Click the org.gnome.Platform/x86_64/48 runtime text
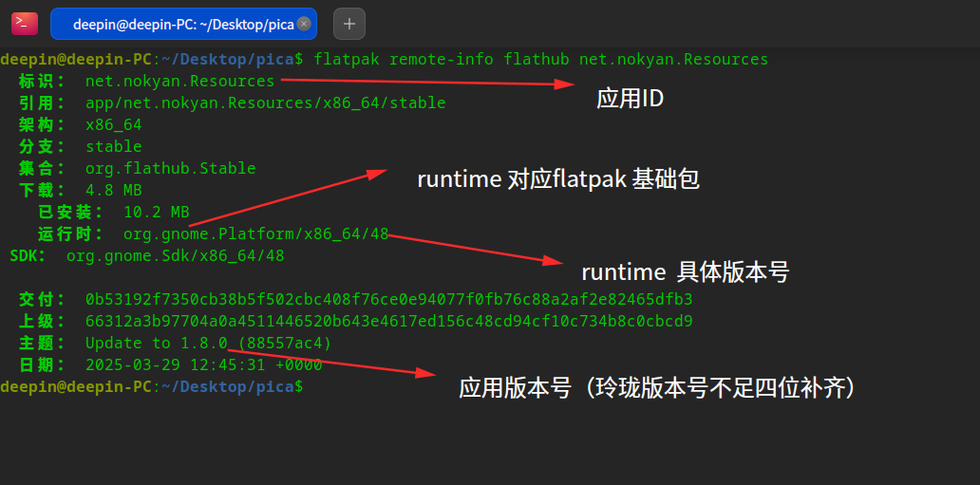 click(255, 233)
